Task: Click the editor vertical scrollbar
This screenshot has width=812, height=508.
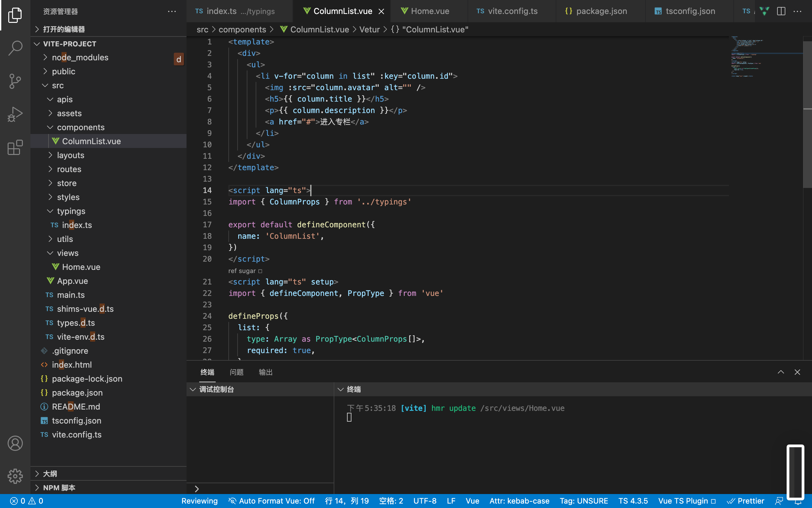Action: coord(807,114)
